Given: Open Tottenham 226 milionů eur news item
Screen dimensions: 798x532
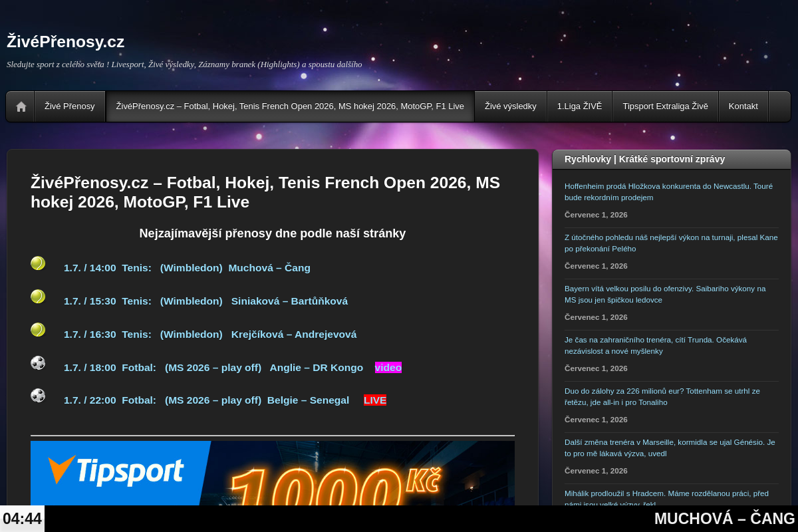Looking at the screenshot, I should (x=662, y=396).
